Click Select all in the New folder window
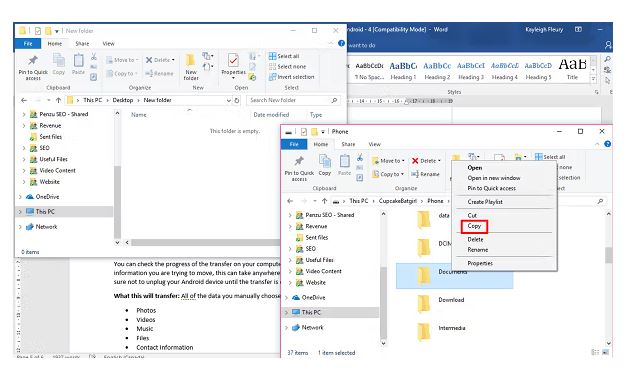The height and width of the screenshot is (381, 626). click(284, 56)
